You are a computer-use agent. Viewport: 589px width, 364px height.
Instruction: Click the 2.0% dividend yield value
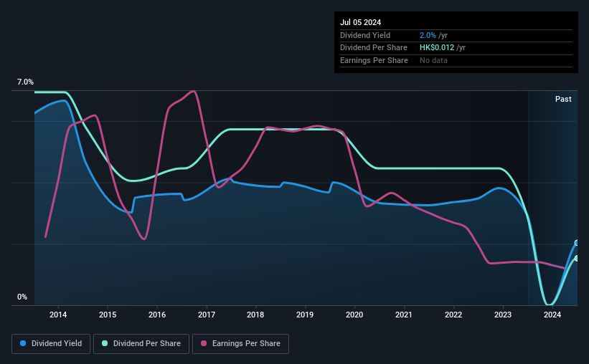tap(428, 35)
